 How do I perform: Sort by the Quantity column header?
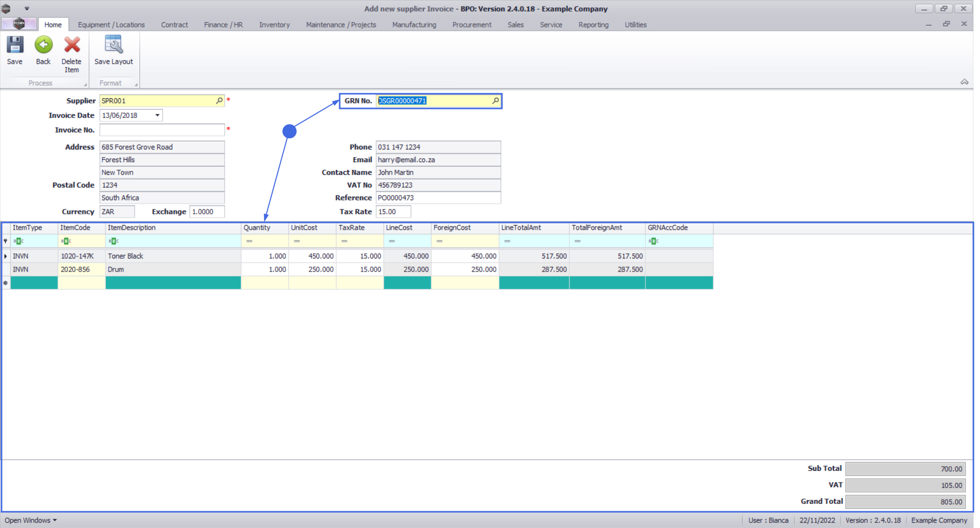(265, 228)
